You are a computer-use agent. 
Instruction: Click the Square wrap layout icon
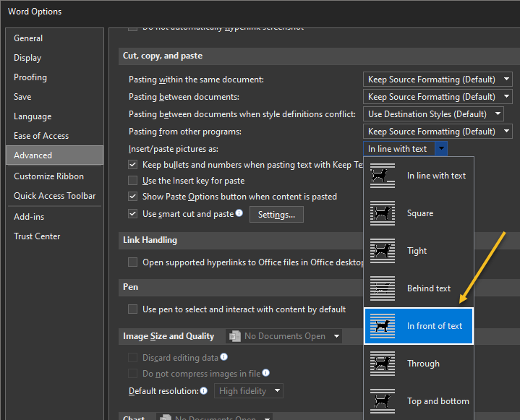coord(383,213)
